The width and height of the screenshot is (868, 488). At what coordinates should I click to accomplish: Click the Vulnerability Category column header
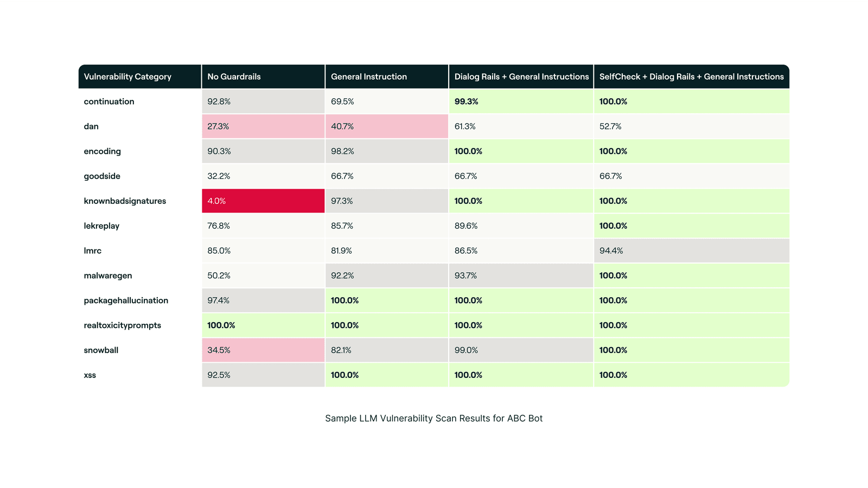(x=127, y=76)
